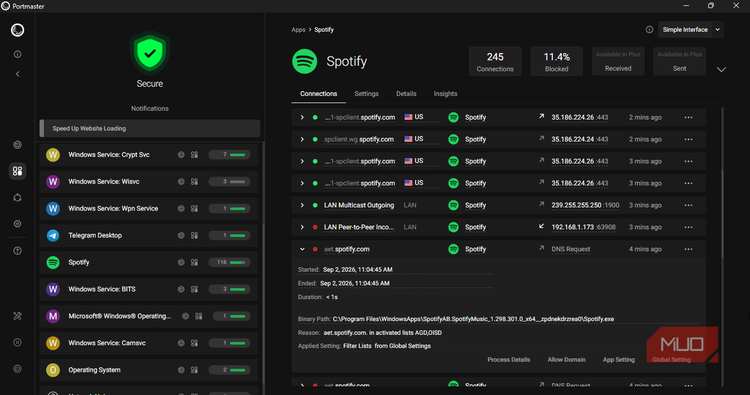This screenshot has height=395, width=750.
Task: Select Windows Service: Wpn Service entry
Action: tap(149, 208)
